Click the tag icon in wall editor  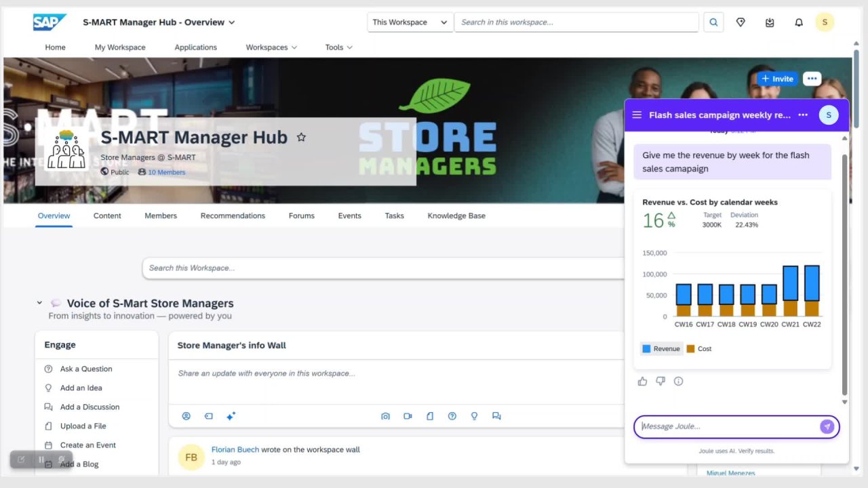pyautogui.click(x=209, y=416)
